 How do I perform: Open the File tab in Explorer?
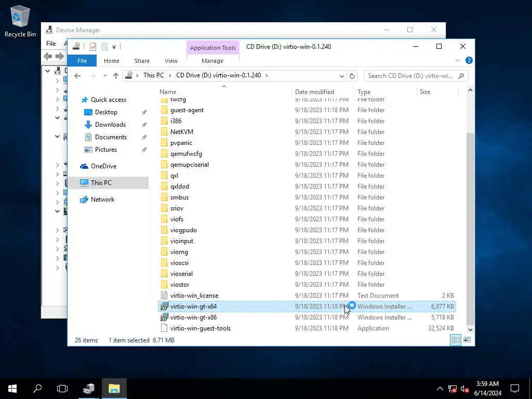[82, 61]
